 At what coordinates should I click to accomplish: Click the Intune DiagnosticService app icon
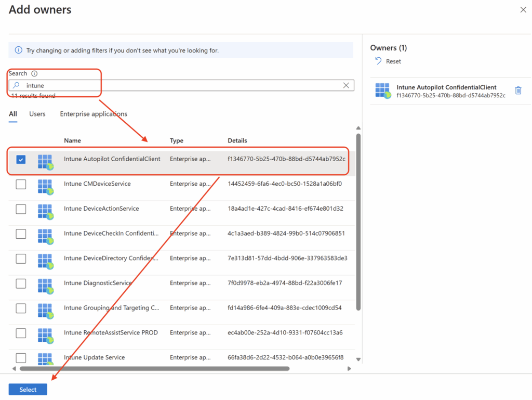[x=46, y=286]
